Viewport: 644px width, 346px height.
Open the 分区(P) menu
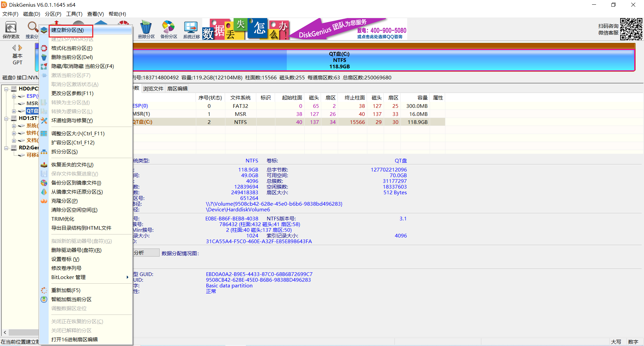point(53,14)
